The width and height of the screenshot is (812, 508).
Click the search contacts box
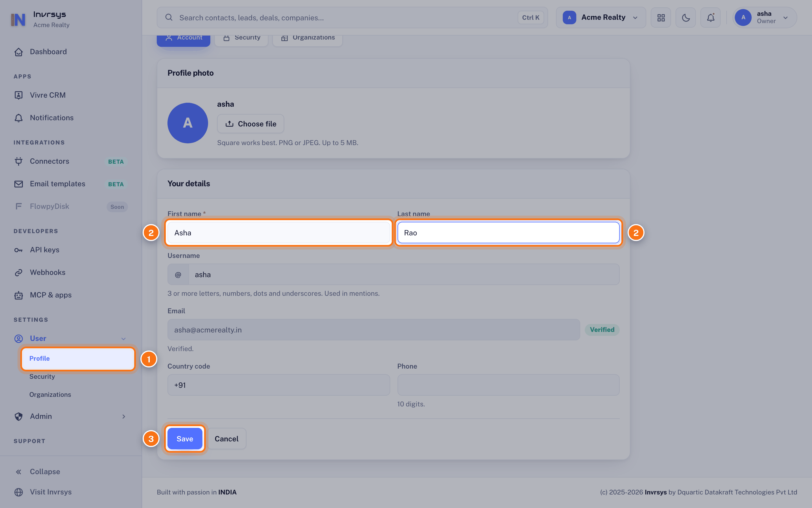point(352,17)
